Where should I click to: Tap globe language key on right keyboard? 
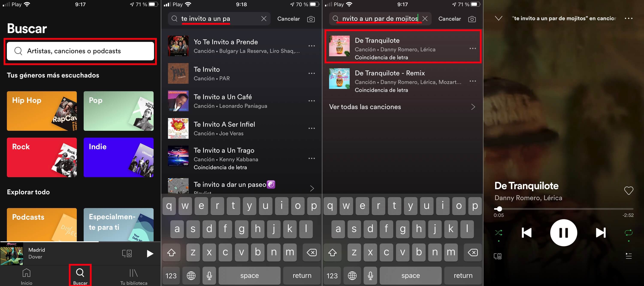(352, 275)
